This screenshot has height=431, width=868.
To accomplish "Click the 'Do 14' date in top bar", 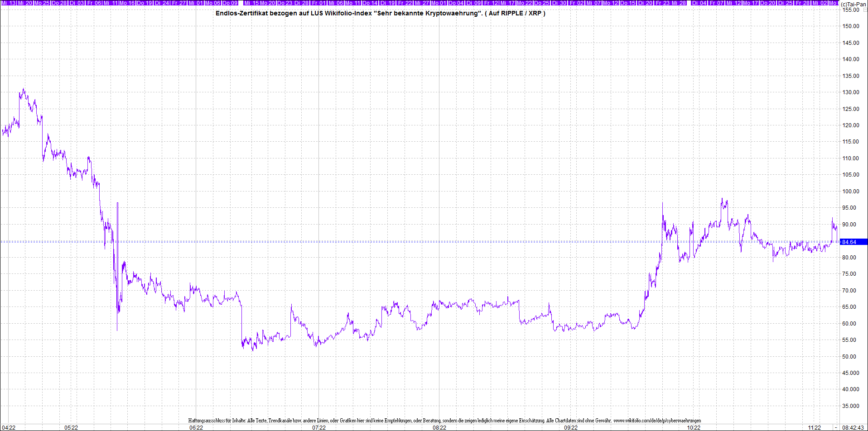I will coord(370,3).
